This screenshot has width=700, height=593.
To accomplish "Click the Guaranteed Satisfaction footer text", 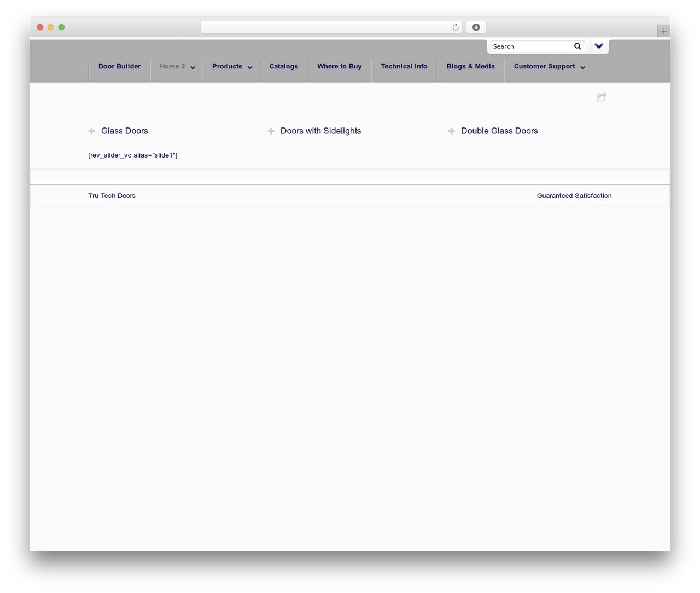I will (574, 196).
